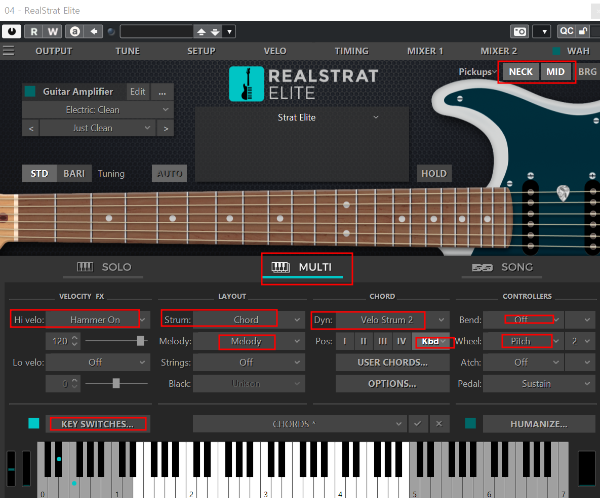Toggle the NECK pickup
Viewport: 600px width, 498px height.
(520, 72)
